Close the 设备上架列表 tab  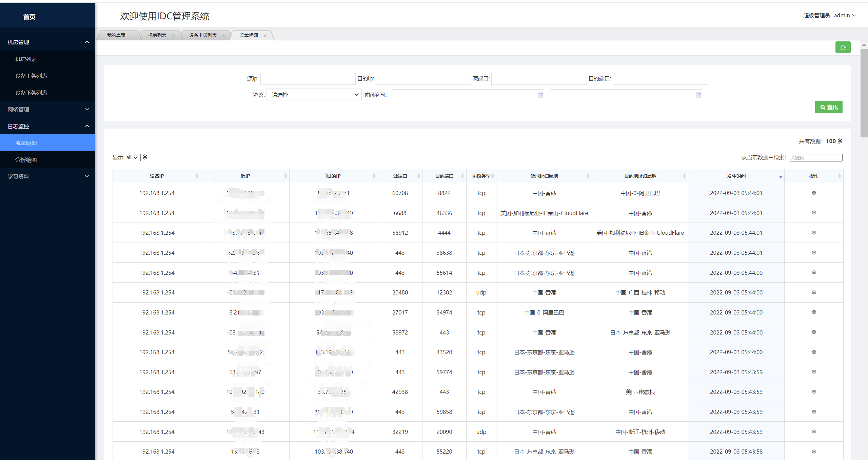[x=223, y=36]
